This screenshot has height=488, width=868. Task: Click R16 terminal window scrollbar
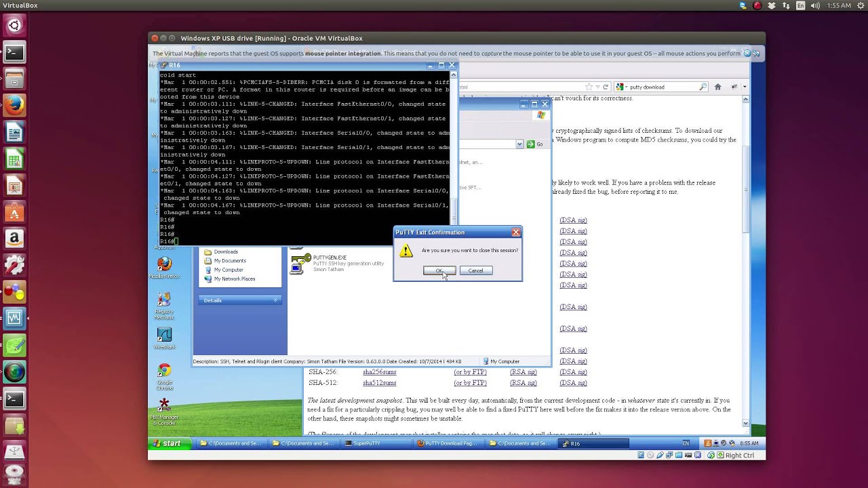tap(454, 157)
